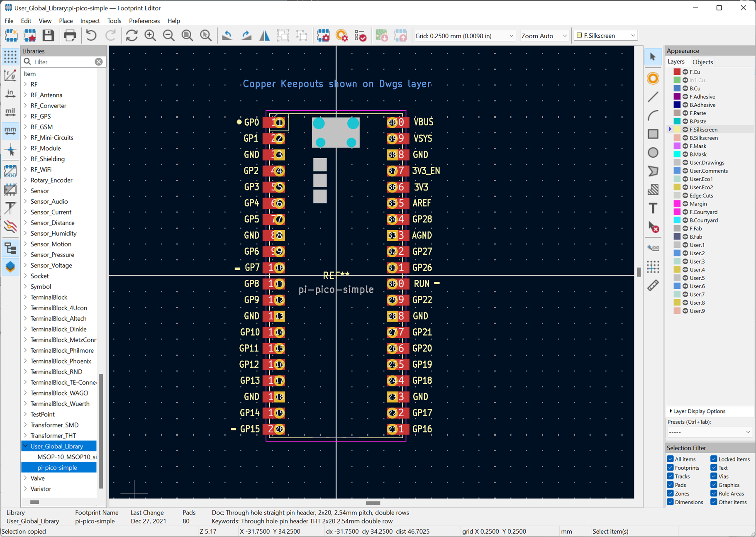Expand the RF_Module library
Screen dimensions: 756x537
pyautogui.click(x=25, y=148)
